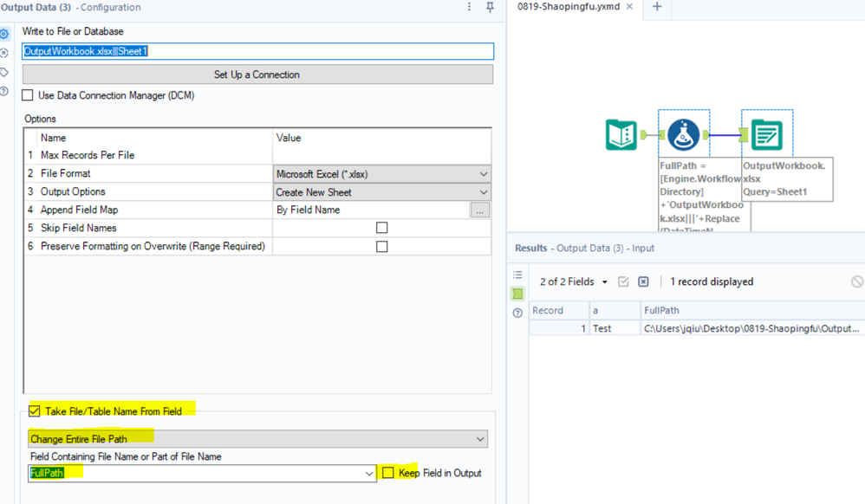Click the green input anchor in Results

click(x=517, y=294)
